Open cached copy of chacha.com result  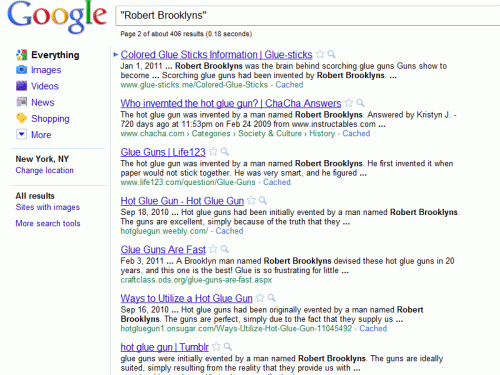click(x=356, y=134)
